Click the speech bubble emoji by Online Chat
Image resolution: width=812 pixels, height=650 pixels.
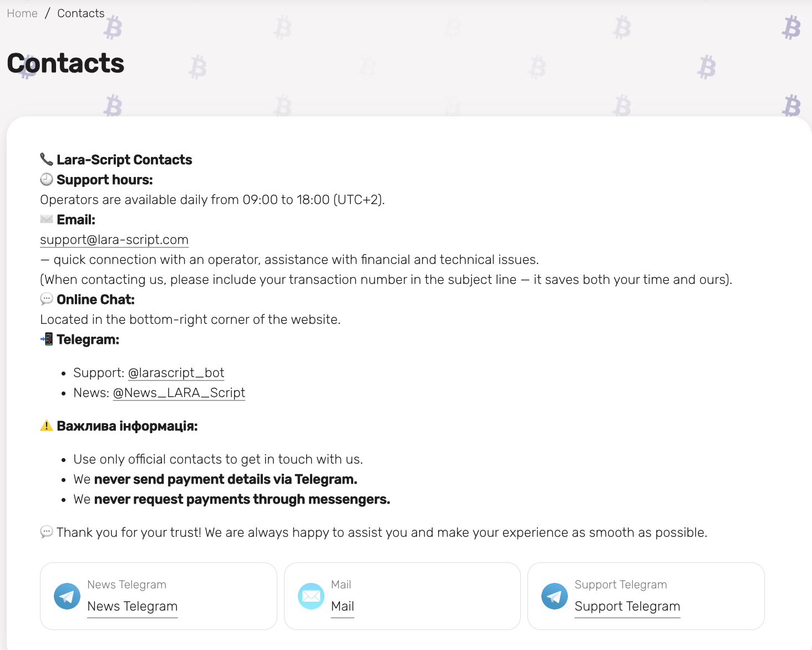pos(47,299)
